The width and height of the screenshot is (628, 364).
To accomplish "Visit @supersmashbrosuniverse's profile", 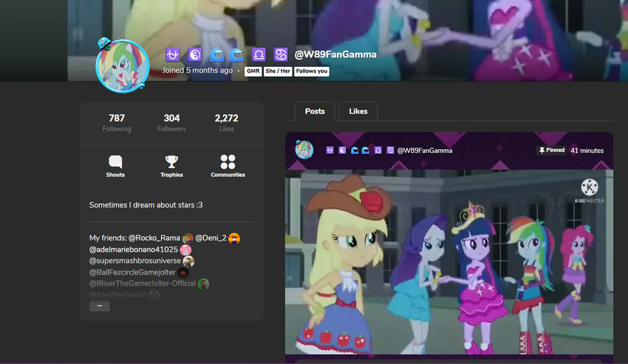I will pos(135,261).
